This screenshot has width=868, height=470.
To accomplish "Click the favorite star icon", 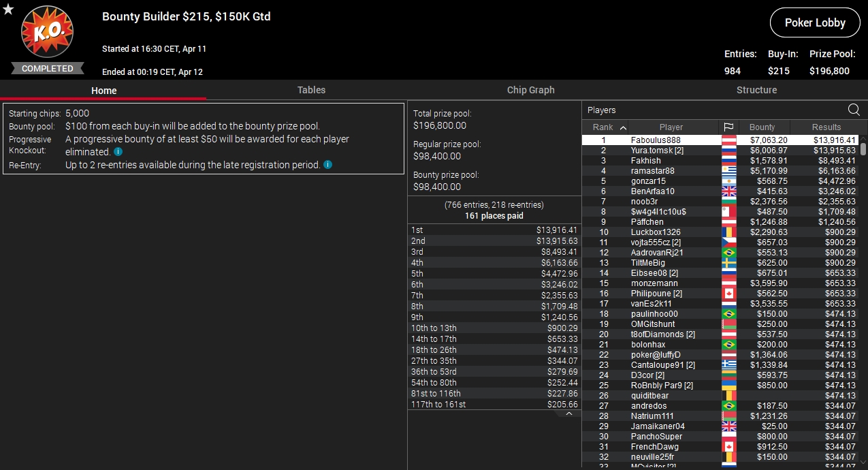I will point(8,10).
